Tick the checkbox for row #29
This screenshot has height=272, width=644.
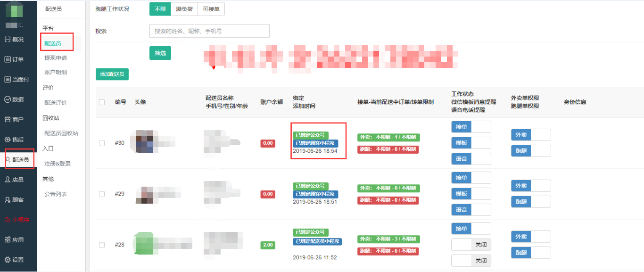(x=102, y=194)
